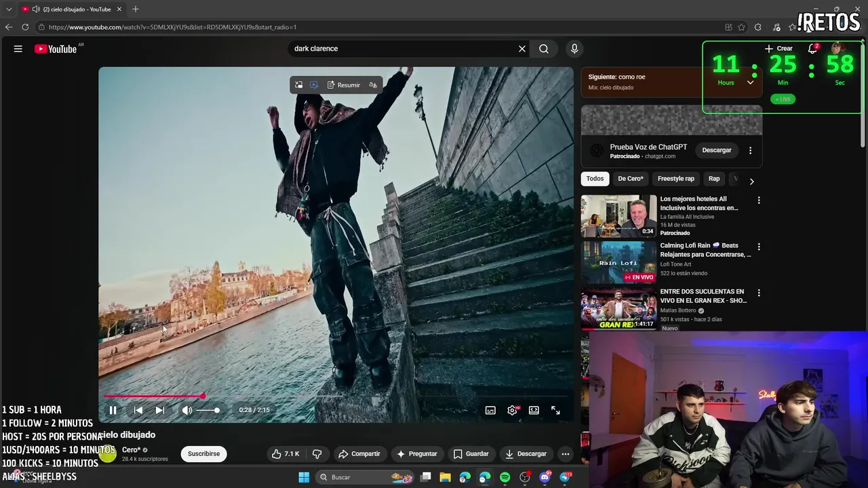The width and height of the screenshot is (868, 488).
Task: Open the YouTube hamburger guide menu
Action: (x=18, y=49)
